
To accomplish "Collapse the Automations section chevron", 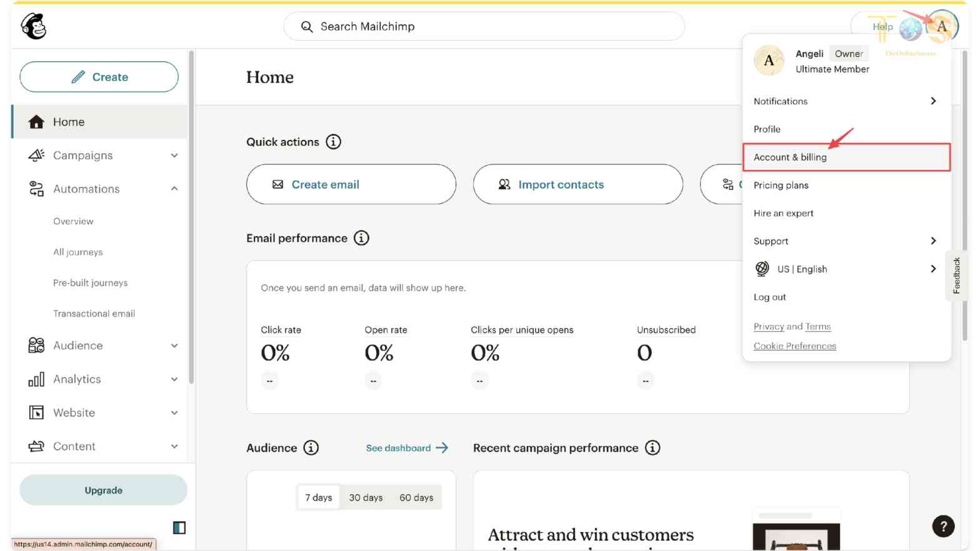I will coord(174,189).
